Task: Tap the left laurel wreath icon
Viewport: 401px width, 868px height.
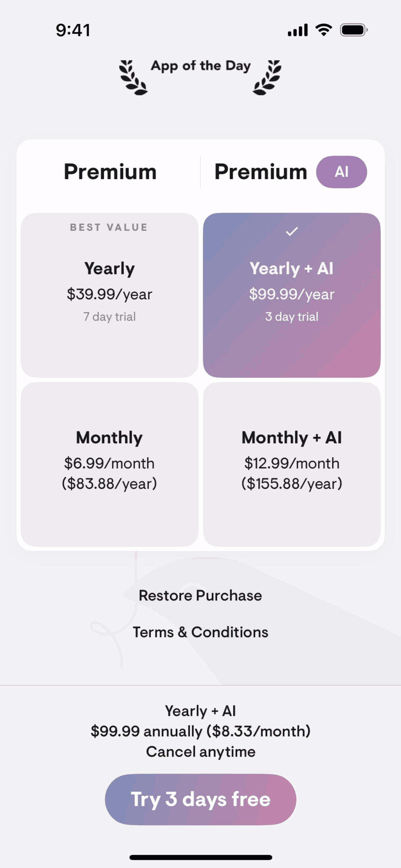Action: (x=133, y=78)
